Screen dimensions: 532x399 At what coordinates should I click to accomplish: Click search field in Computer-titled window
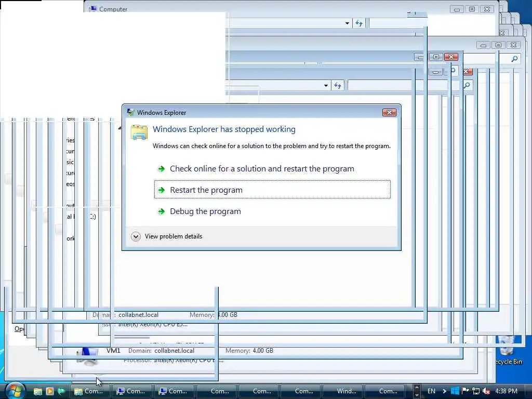pos(397,23)
